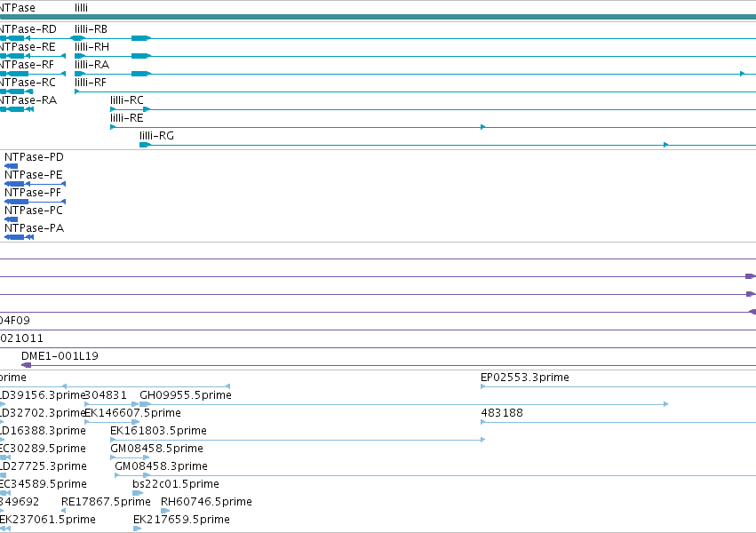Select the bs22c01.5prime EST label

pyautogui.click(x=176, y=484)
